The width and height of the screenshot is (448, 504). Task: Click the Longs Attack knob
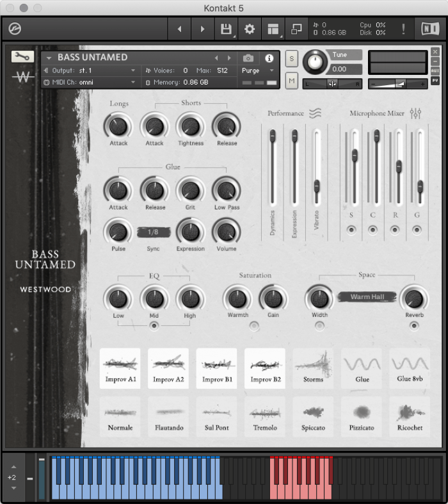[118, 126]
